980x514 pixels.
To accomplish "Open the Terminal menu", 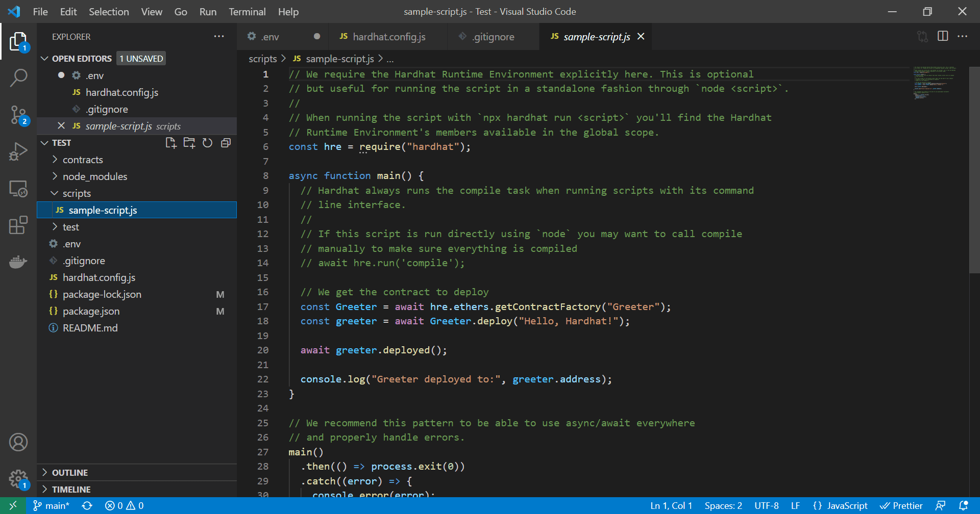I will [247, 12].
